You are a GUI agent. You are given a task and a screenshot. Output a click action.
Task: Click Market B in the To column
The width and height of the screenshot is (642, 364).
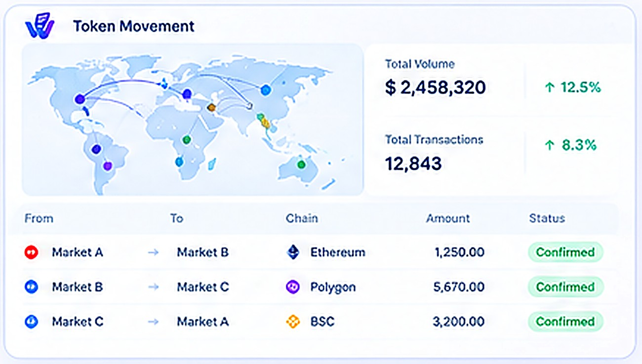[x=203, y=252]
